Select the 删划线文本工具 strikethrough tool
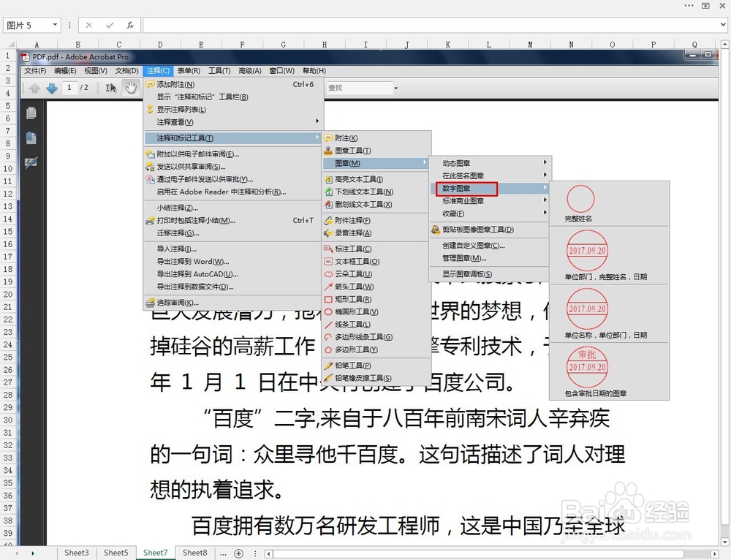Image resolution: width=731 pixels, height=560 pixels. click(376, 204)
